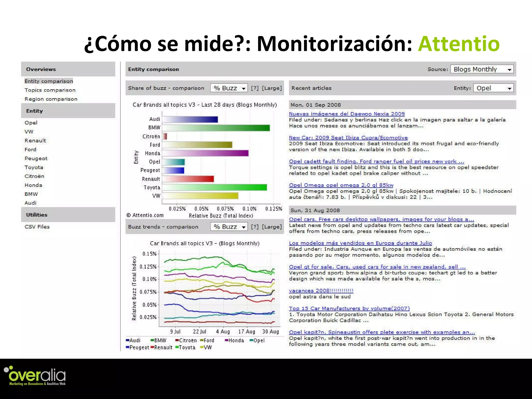
Task: Select Citroën in the Entity sidebar
Action: point(34,176)
